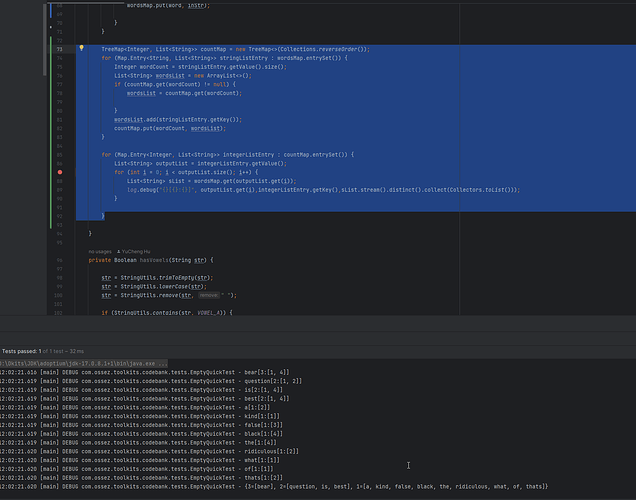Click the left panel vertical scrollbar thumb
Image resolution: width=636 pixels, height=500 pixels.
pos(45,40)
